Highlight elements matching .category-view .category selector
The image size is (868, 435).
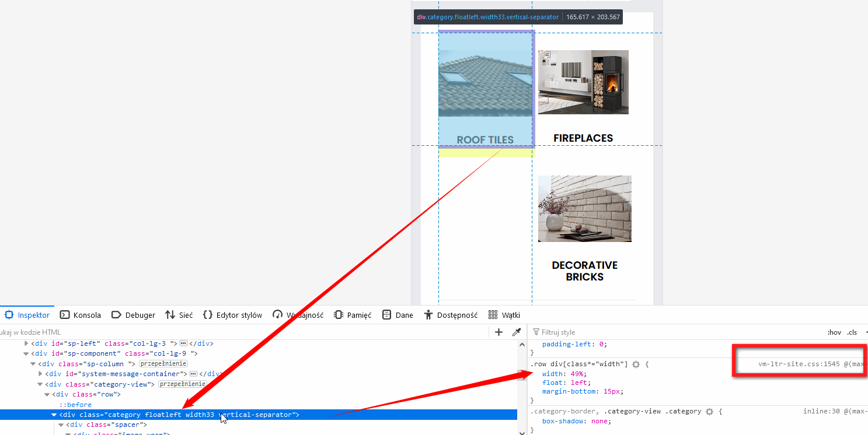tap(709, 412)
